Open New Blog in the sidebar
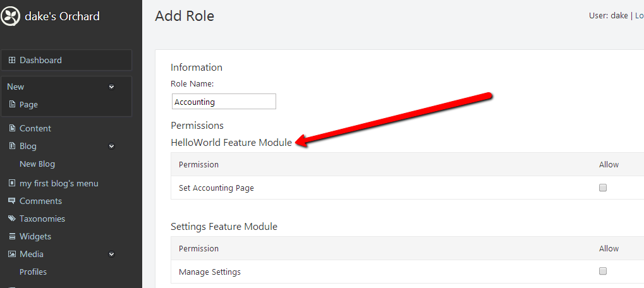The image size is (644, 288). (x=37, y=164)
